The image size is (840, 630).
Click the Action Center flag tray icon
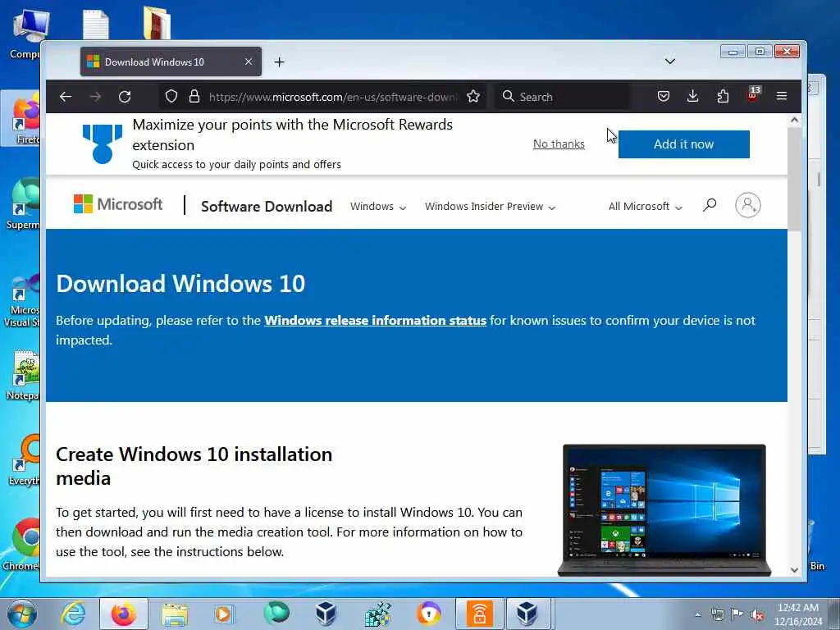coord(737,614)
